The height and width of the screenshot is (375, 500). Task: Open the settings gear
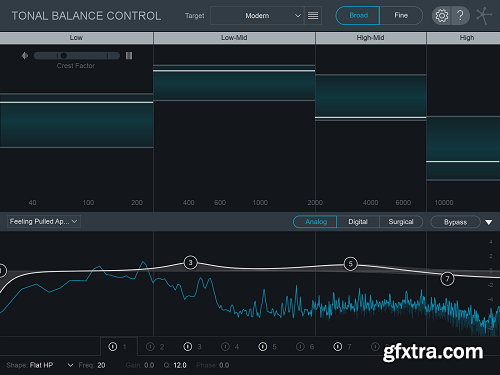click(x=442, y=16)
